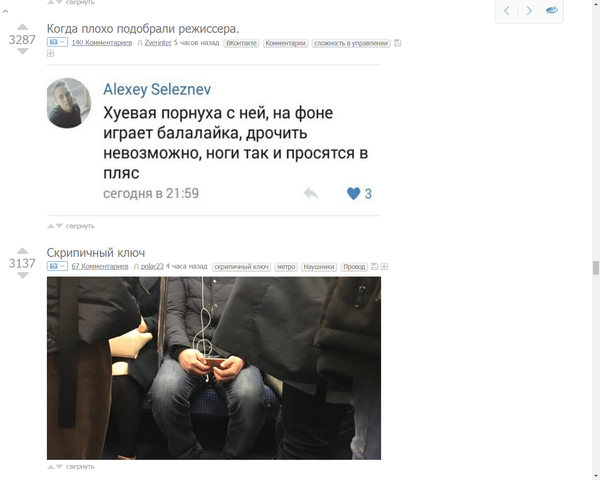This screenshot has width=600, height=480.
Task: Downvote the post rated 3287
Action: 23,51
